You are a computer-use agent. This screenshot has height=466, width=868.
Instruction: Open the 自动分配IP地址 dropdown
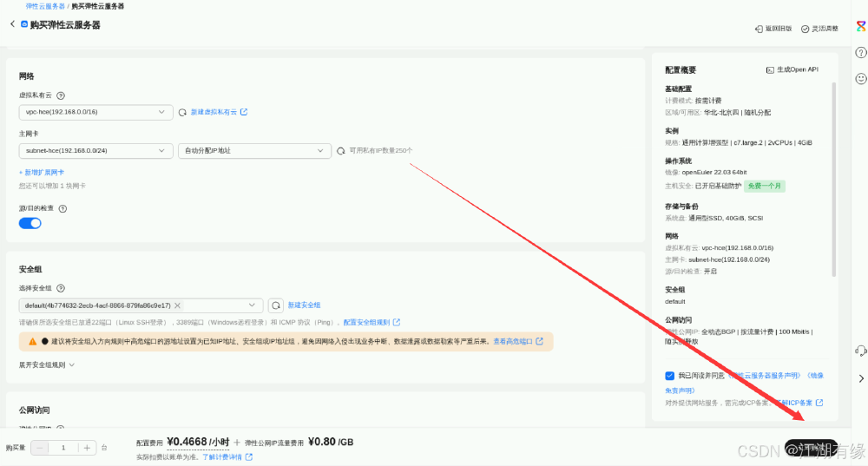[x=254, y=150]
